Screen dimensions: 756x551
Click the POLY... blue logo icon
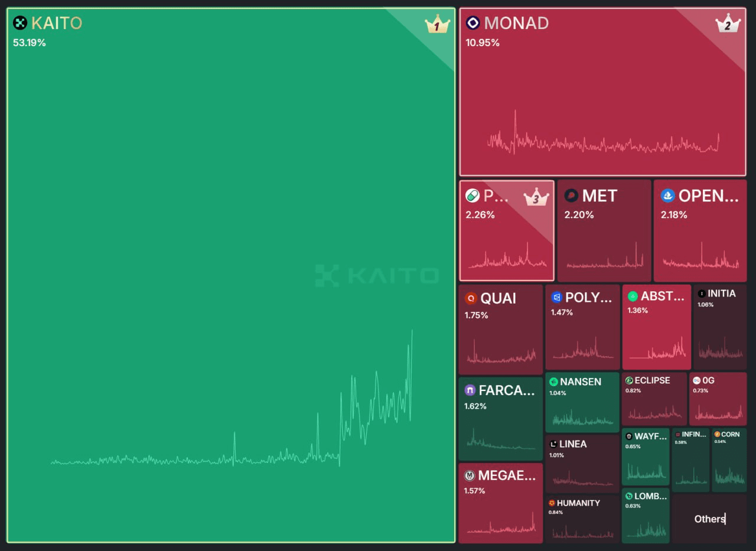(x=556, y=297)
